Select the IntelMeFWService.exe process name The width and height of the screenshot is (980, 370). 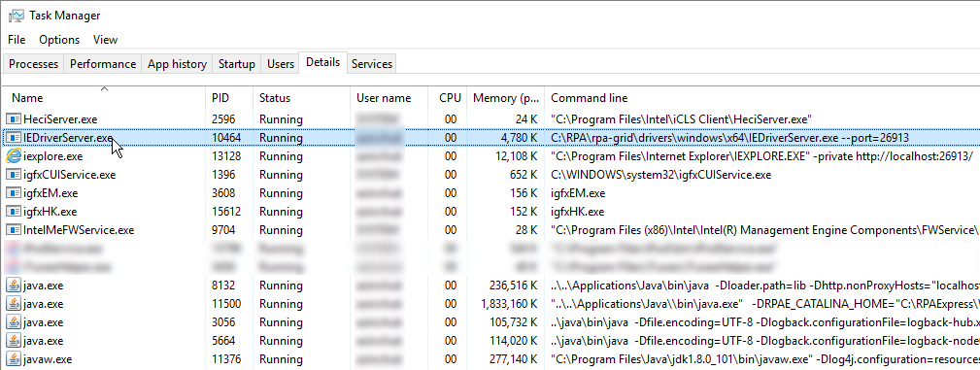coord(80,230)
